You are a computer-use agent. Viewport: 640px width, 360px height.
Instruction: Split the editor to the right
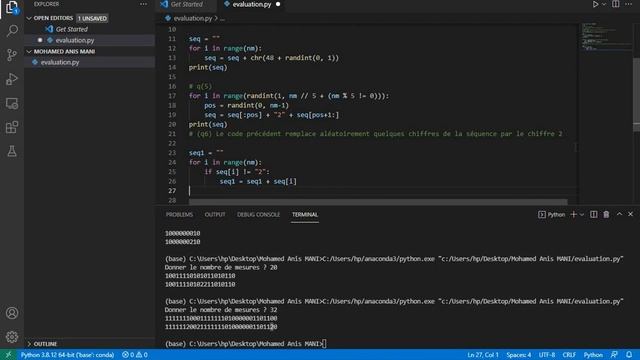click(x=616, y=4)
